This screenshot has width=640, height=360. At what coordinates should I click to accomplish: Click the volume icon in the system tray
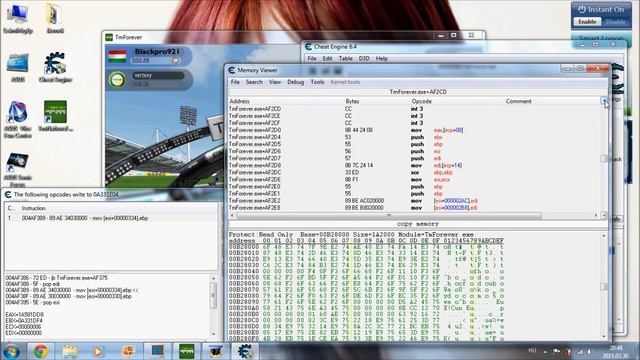pos(589,351)
